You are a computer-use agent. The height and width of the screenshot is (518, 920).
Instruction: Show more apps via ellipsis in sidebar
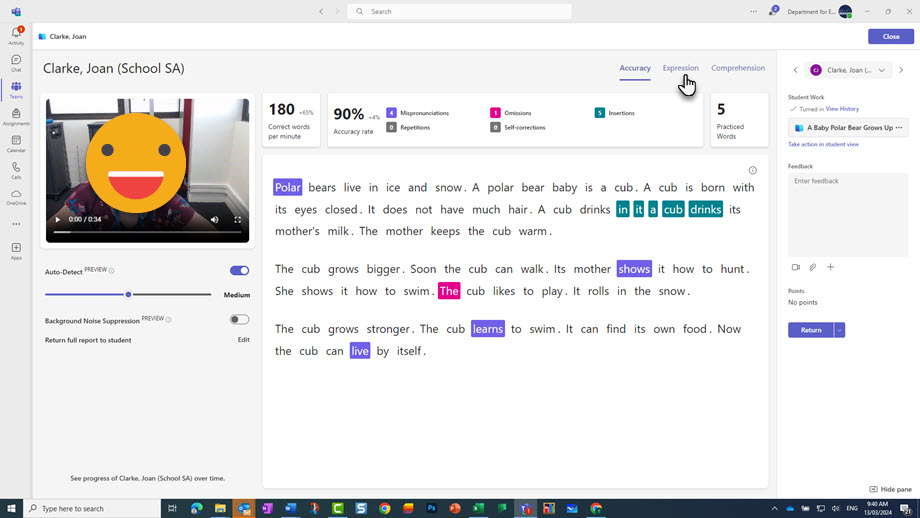16,224
